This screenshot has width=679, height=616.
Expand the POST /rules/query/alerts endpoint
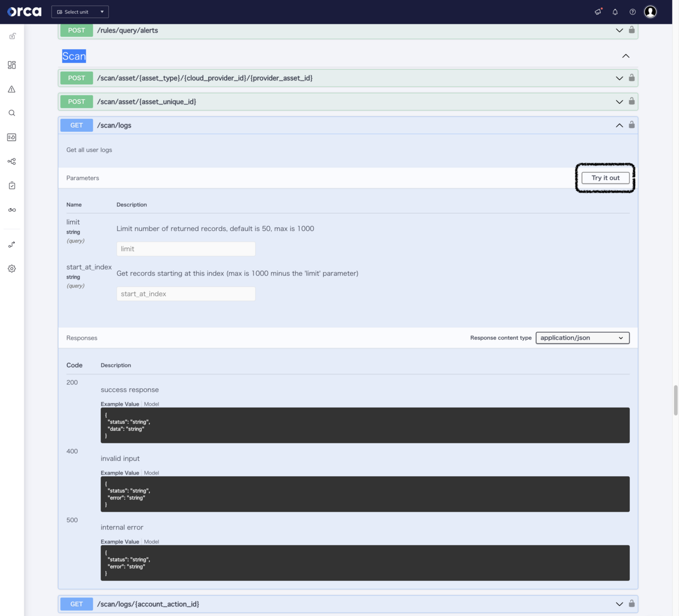(x=618, y=30)
